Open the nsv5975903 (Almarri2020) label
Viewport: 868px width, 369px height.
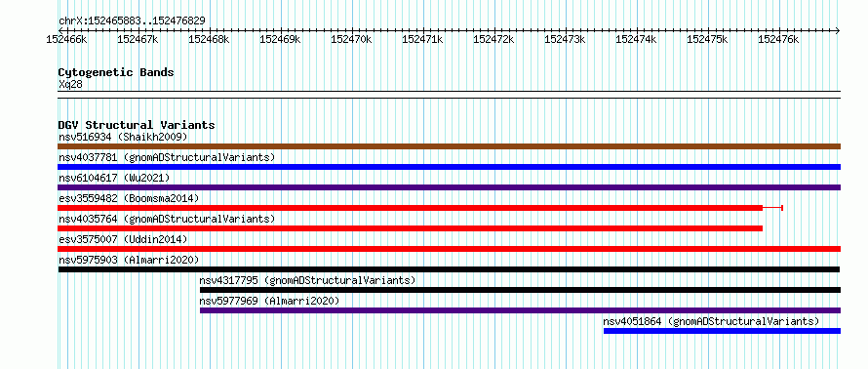pyautogui.click(x=129, y=260)
